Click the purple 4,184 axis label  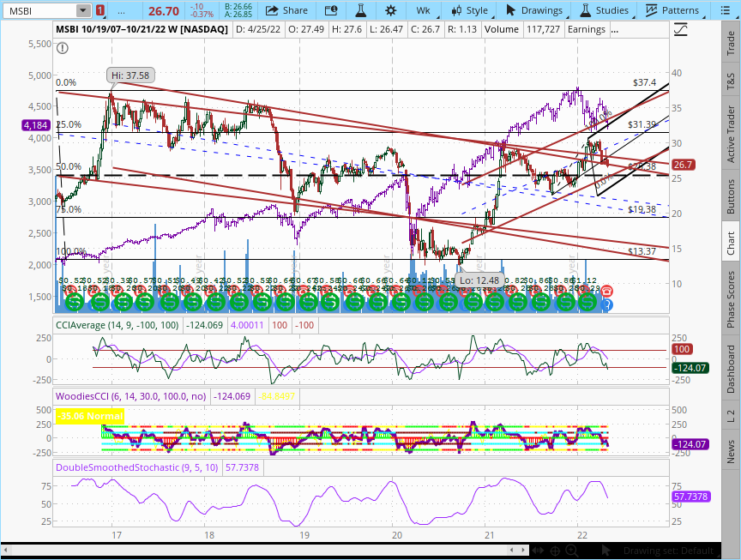(35, 125)
